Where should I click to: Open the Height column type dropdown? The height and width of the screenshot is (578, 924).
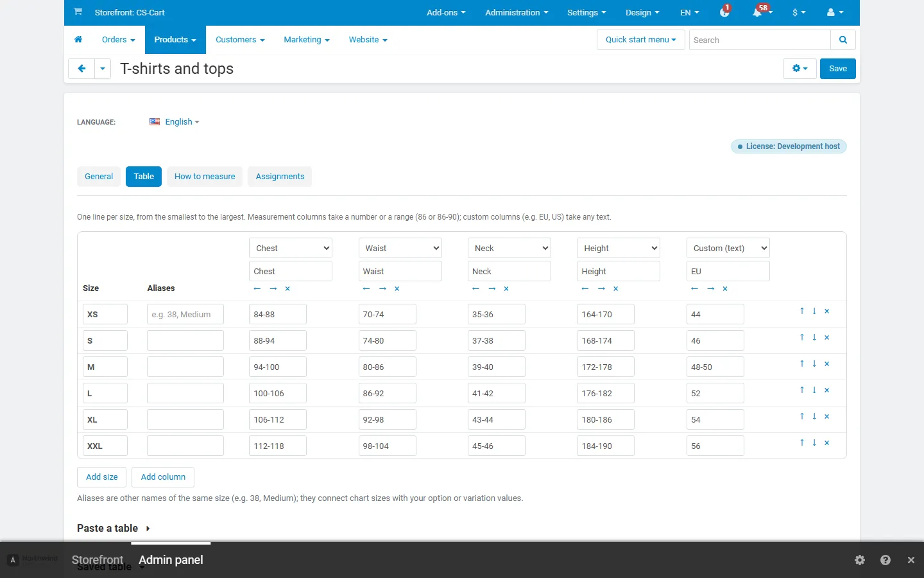pyautogui.click(x=619, y=248)
